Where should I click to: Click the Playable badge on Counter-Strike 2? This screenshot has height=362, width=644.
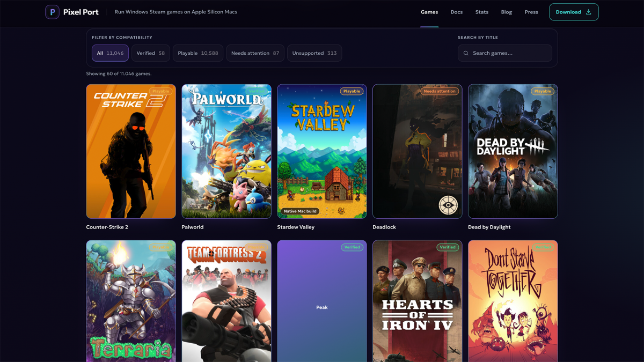point(160,91)
